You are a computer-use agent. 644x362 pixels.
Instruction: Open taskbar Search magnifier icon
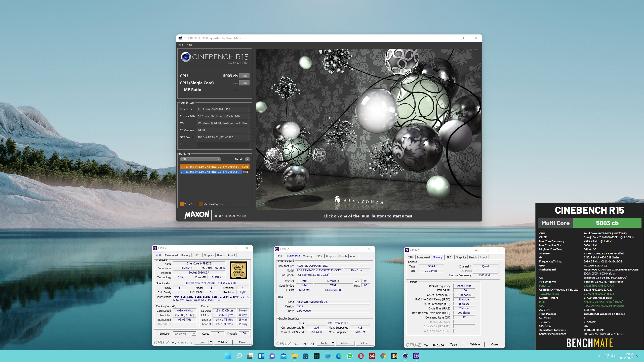(239, 356)
